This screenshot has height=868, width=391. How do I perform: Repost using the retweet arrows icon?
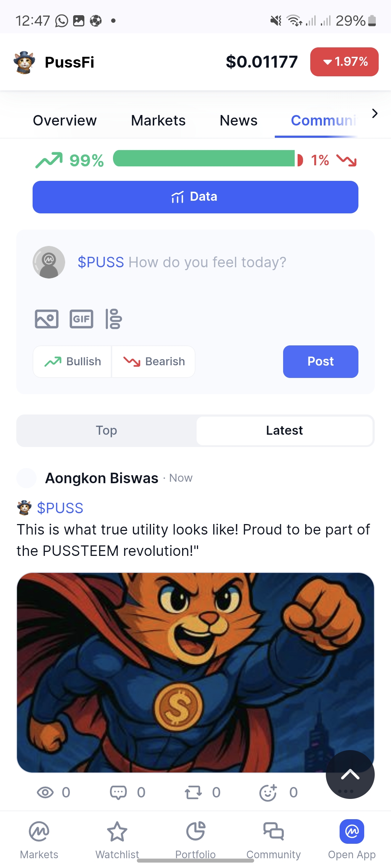tap(193, 792)
